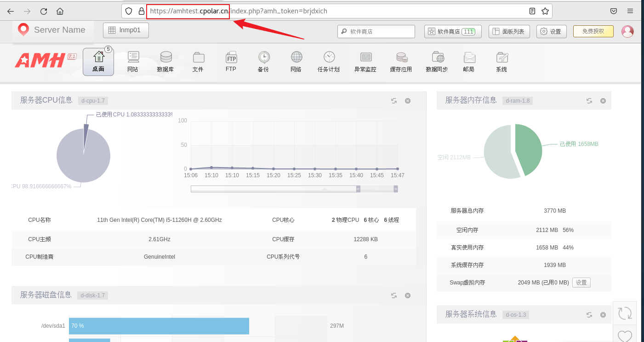The height and width of the screenshot is (342, 644).
Task: Close the 服务器CPU信息 panel
Action: click(408, 101)
